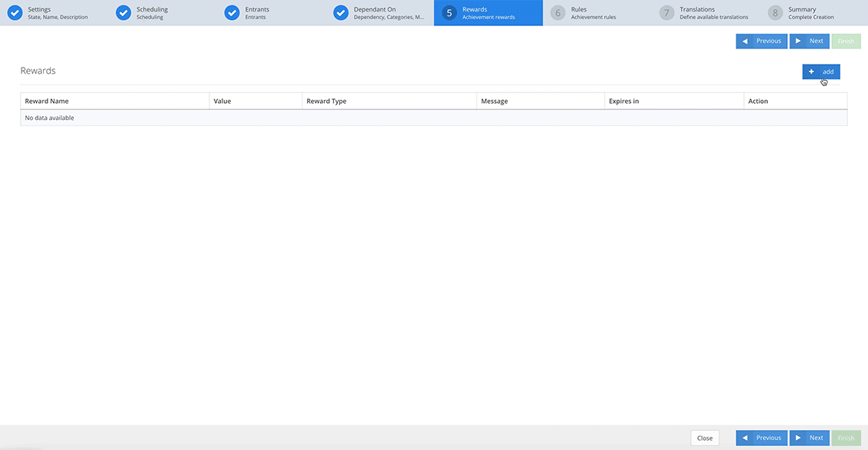868x450 pixels.
Task: Click the Settings step checkmark icon
Action: click(x=15, y=13)
